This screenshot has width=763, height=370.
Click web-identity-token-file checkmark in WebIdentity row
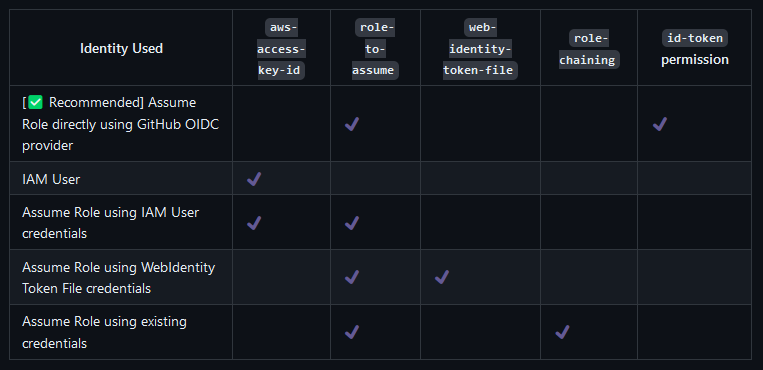[x=442, y=277]
